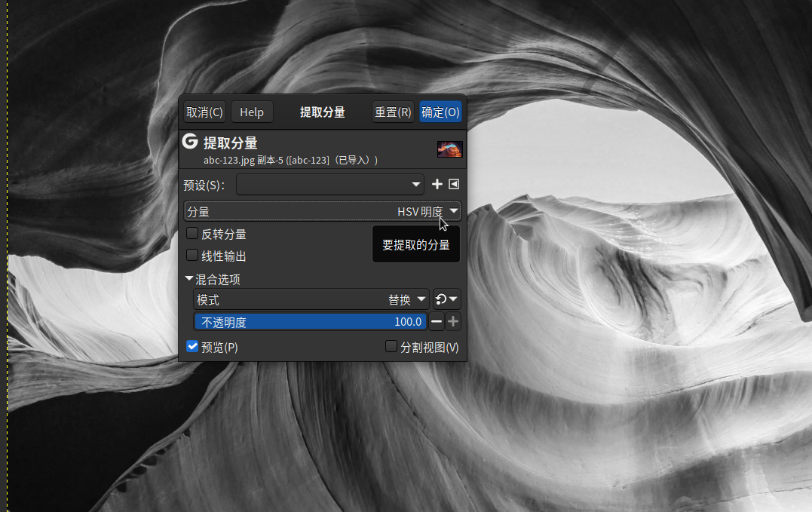Click the Help button
Screen dimensions: 812x512
[x=252, y=111]
